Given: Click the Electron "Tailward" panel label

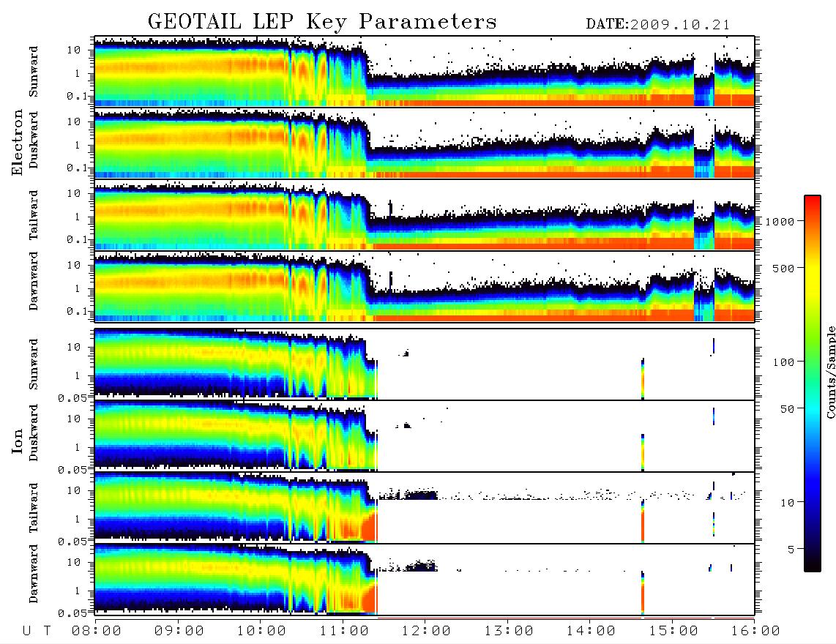Looking at the screenshot, I should tap(34, 215).
